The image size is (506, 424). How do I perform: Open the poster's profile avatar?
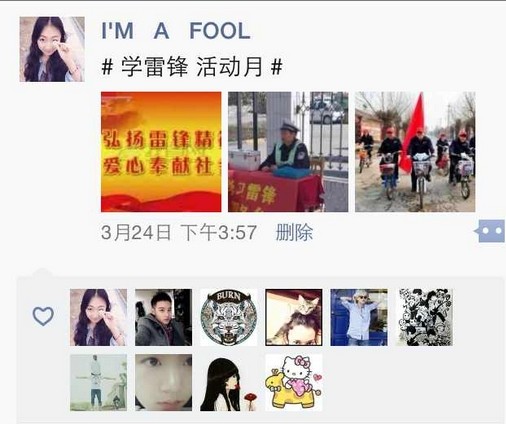coord(52,49)
